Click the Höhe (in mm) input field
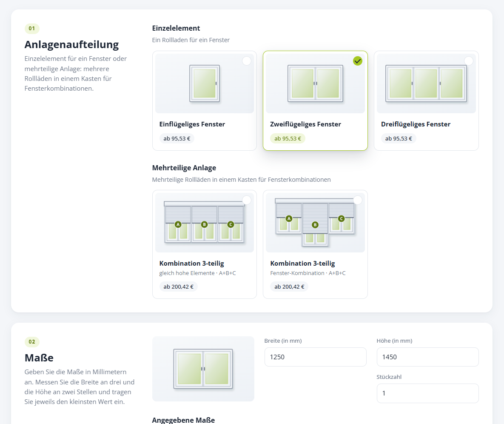Viewport: 504px width, 424px height. click(427, 357)
